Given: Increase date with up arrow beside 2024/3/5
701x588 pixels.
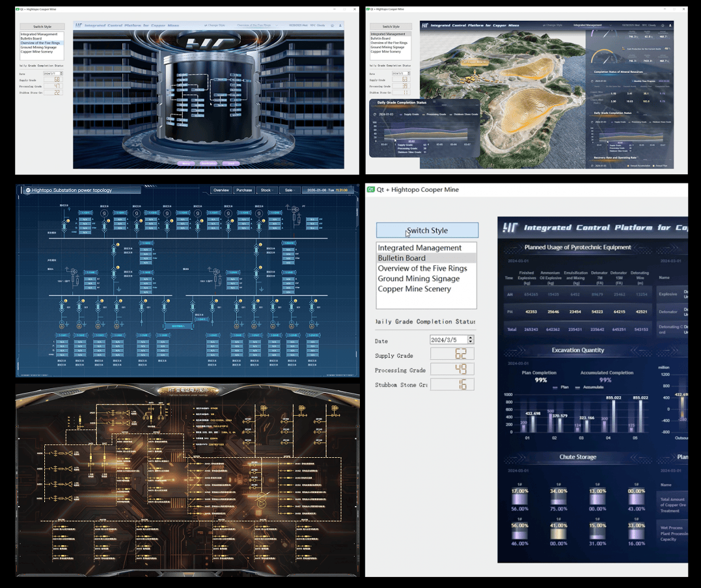Looking at the screenshot, I should click(x=471, y=338).
